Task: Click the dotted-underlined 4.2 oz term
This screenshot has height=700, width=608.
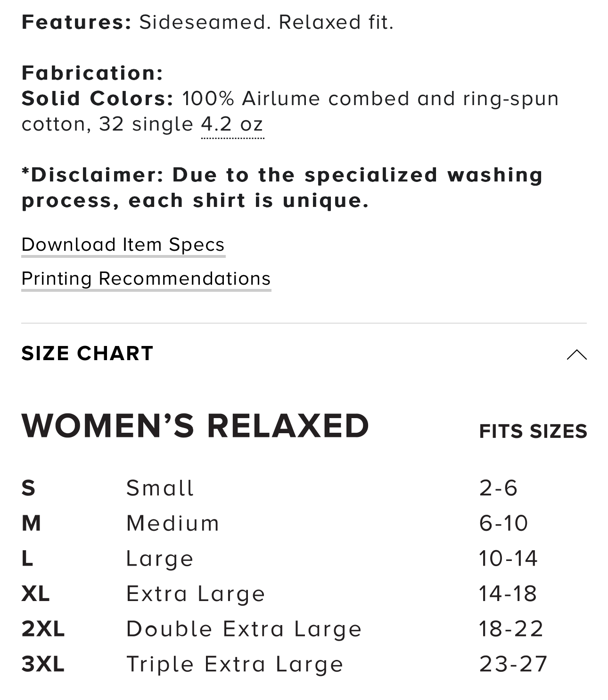Action: click(232, 124)
